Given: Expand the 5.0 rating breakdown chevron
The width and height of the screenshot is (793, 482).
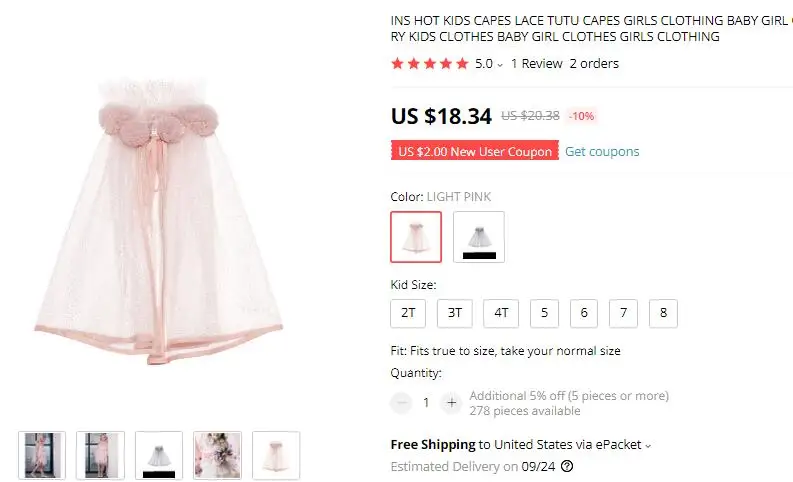Looking at the screenshot, I should point(500,65).
